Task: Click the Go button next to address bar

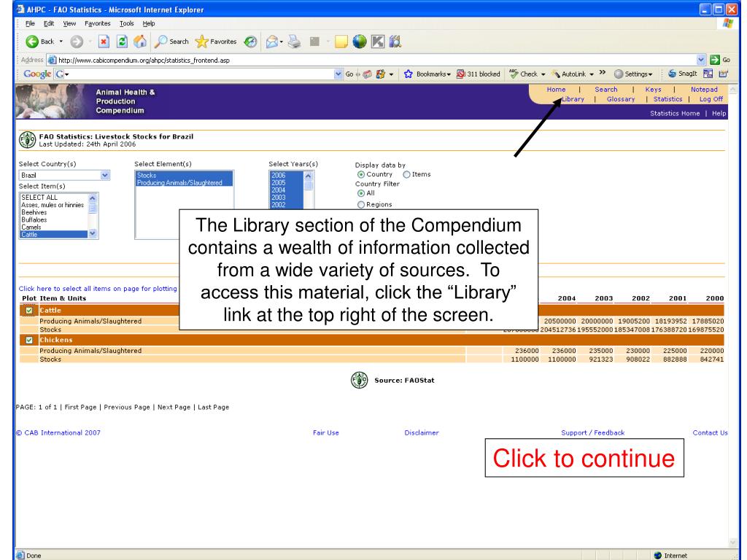Action: (720, 60)
